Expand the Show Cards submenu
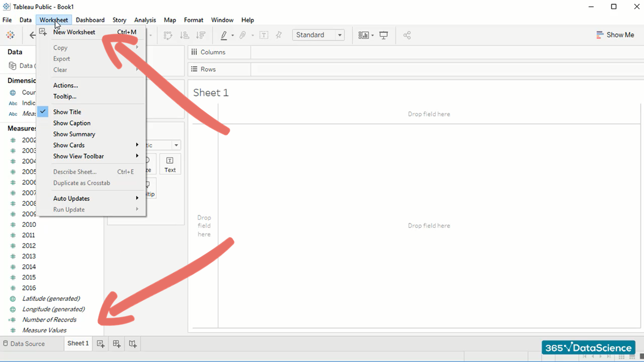644x362 pixels. click(x=69, y=145)
